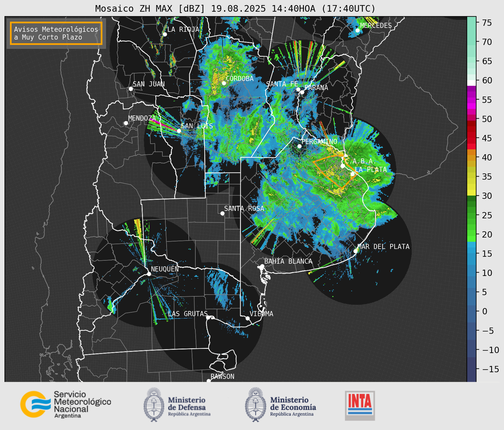Screen dimensions: 504x430
Task: Click the NEUQUÉN city marker dot
Action: (x=149, y=274)
